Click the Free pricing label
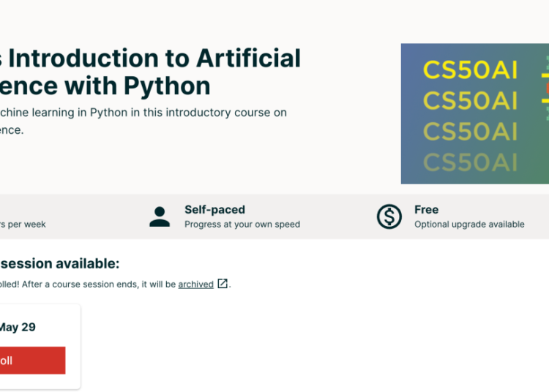The image size is (549, 392). click(426, 210)
